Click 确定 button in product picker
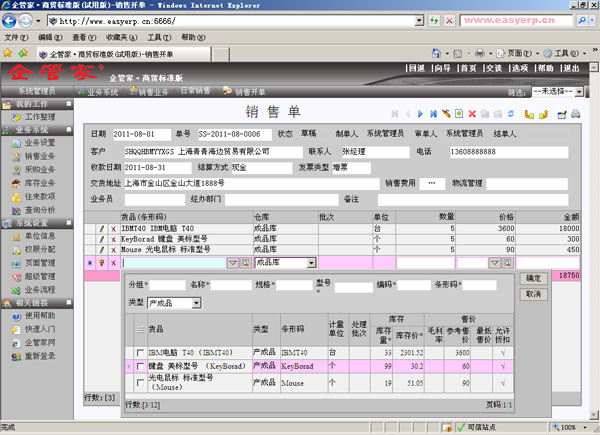The width and height of the screenshot is (600, 435). click(x=533, y=278)
